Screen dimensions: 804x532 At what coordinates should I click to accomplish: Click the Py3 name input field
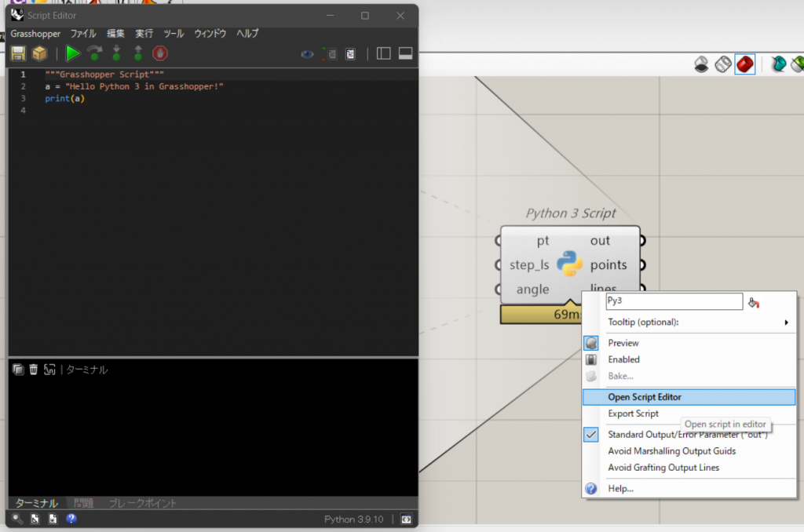(x=674, y=301)
